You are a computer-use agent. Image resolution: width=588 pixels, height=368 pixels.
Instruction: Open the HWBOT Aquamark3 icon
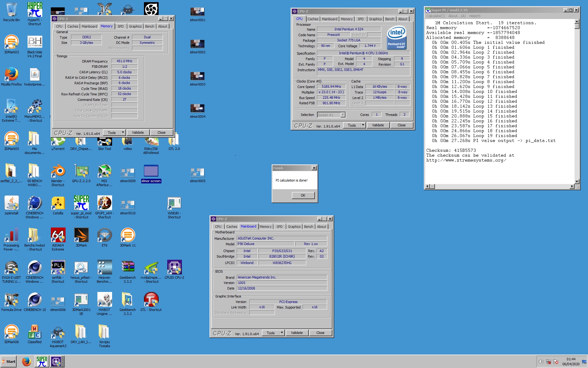tap(58, 336)
